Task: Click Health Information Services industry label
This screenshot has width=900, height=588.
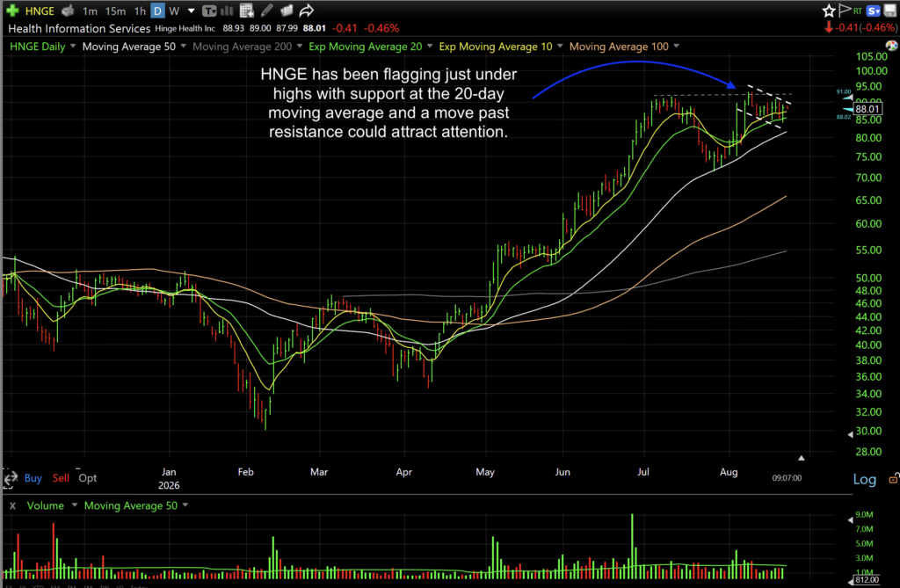Action: point(79,29)
